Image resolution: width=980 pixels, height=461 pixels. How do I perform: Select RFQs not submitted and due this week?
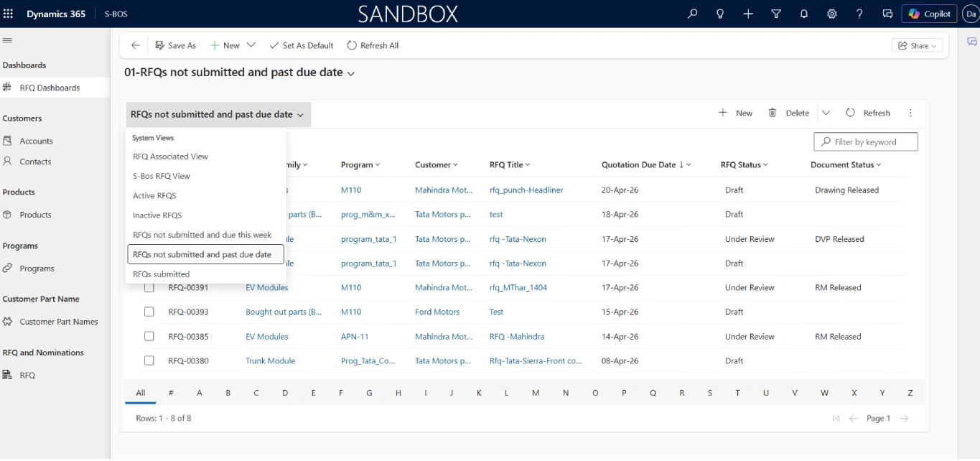click(x=205, y=235)
